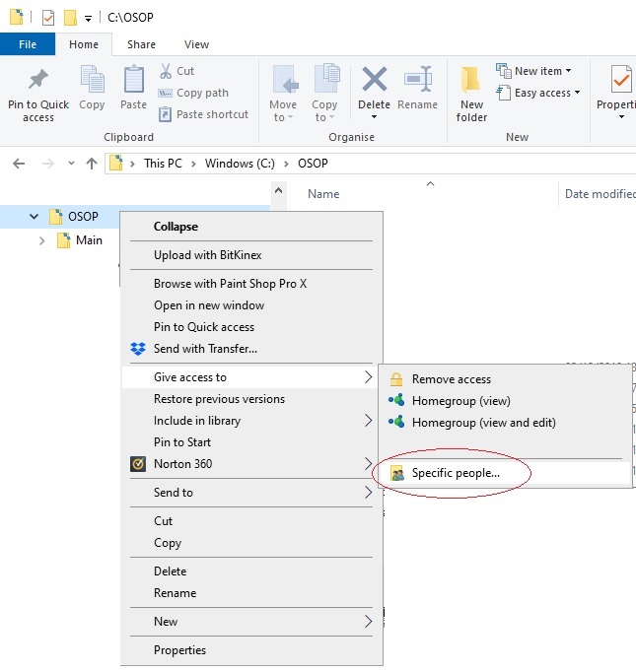This screenshot has height=672, width=636.
Task: Open the New item dropdown arrow
Action: point(568,71)
